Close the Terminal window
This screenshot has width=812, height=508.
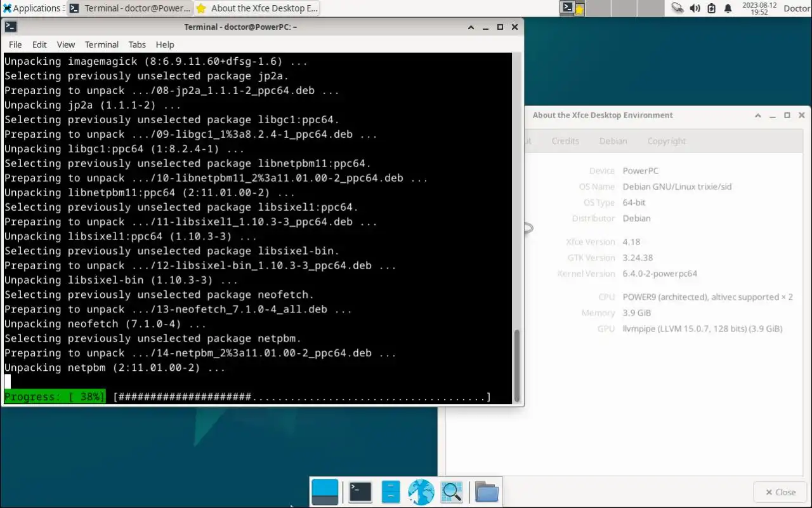click(x=514, y=27)
